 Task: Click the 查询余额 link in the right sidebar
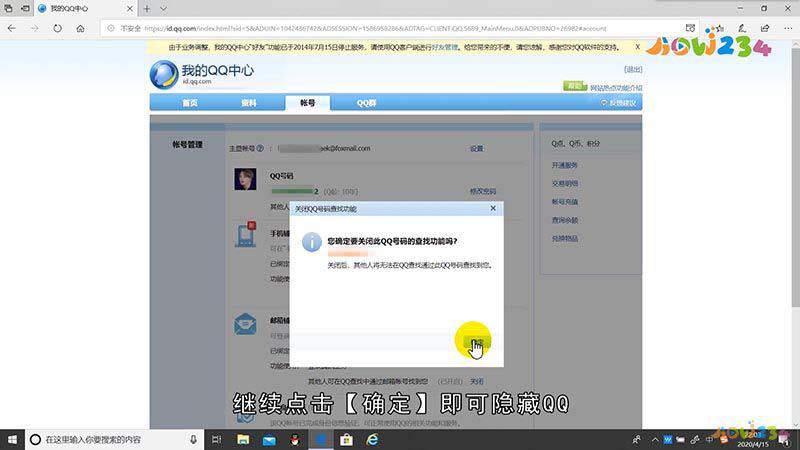tap(564, 220)
